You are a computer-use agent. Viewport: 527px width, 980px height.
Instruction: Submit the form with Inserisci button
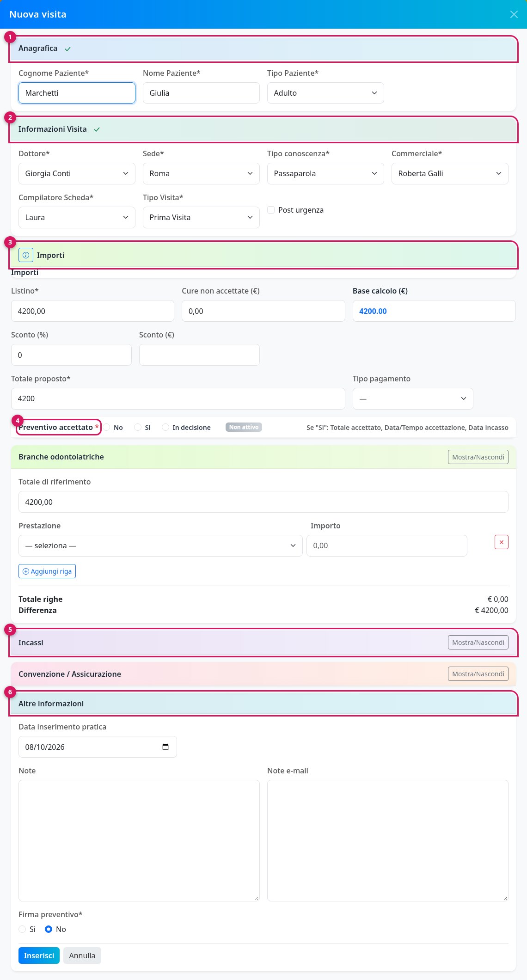39,955
